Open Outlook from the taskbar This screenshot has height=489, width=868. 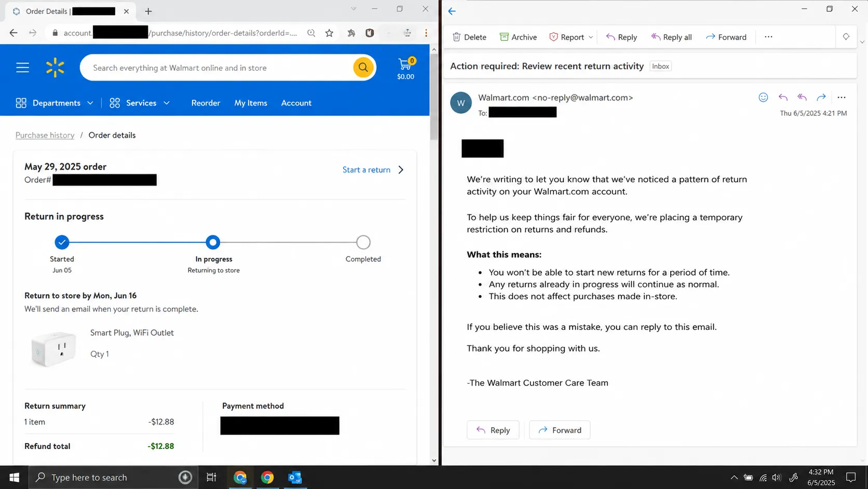[x=295, y=477]
